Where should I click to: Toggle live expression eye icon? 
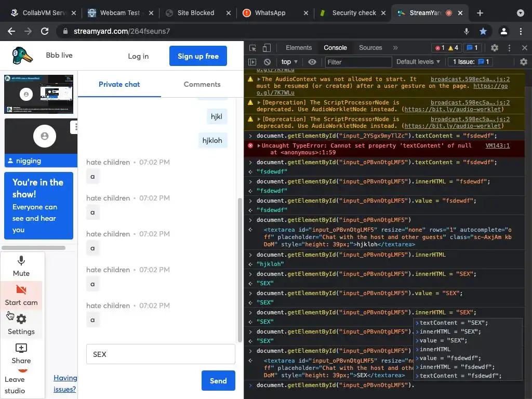click(312, 62)
